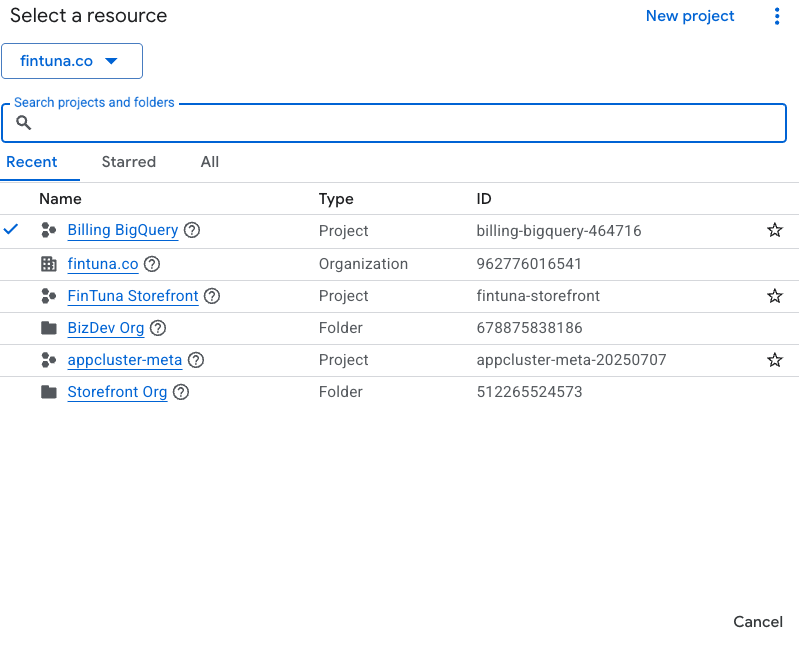This screenshot has height=645, width=799.
Task: Open help icon beside FinTuna Storefront
Action: 212,296
